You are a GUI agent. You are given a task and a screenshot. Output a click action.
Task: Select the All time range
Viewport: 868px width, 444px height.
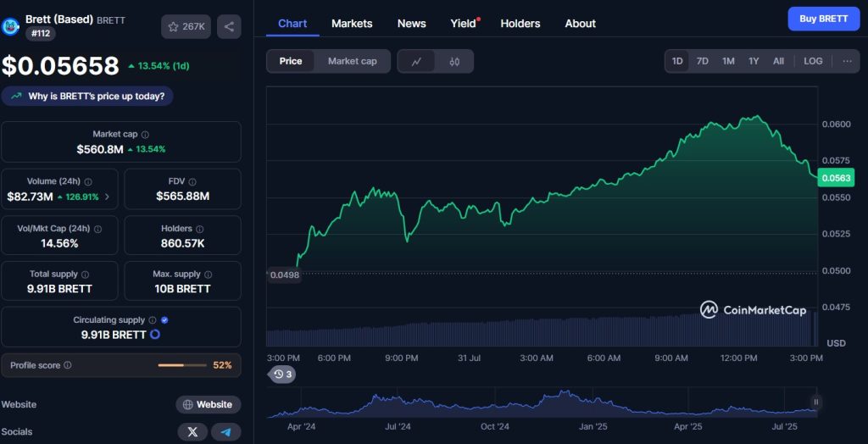click(x=778, y=62)
